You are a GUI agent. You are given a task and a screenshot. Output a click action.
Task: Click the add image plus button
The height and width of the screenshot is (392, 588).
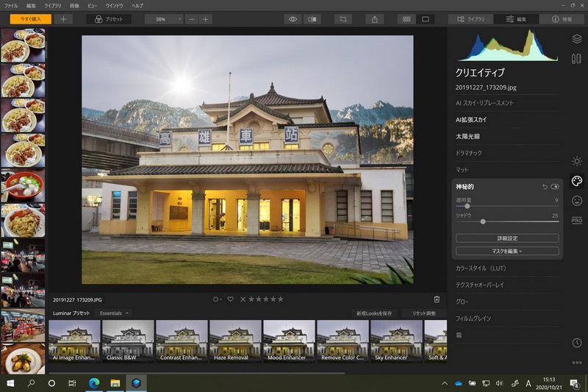tap(63, 19)
